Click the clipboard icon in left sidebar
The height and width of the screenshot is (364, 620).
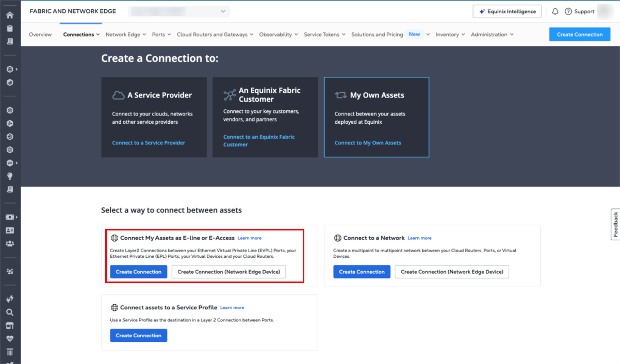coord(10,28)
